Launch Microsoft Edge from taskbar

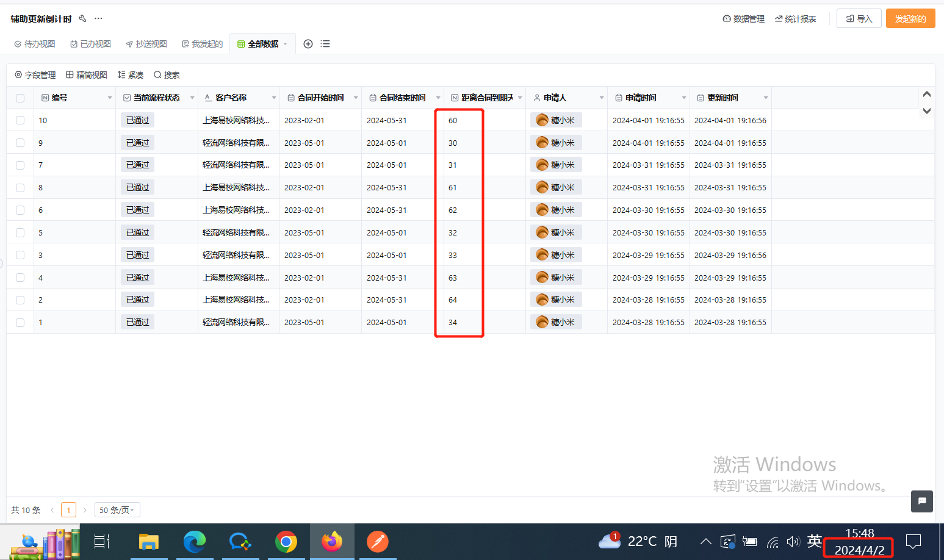195,541
